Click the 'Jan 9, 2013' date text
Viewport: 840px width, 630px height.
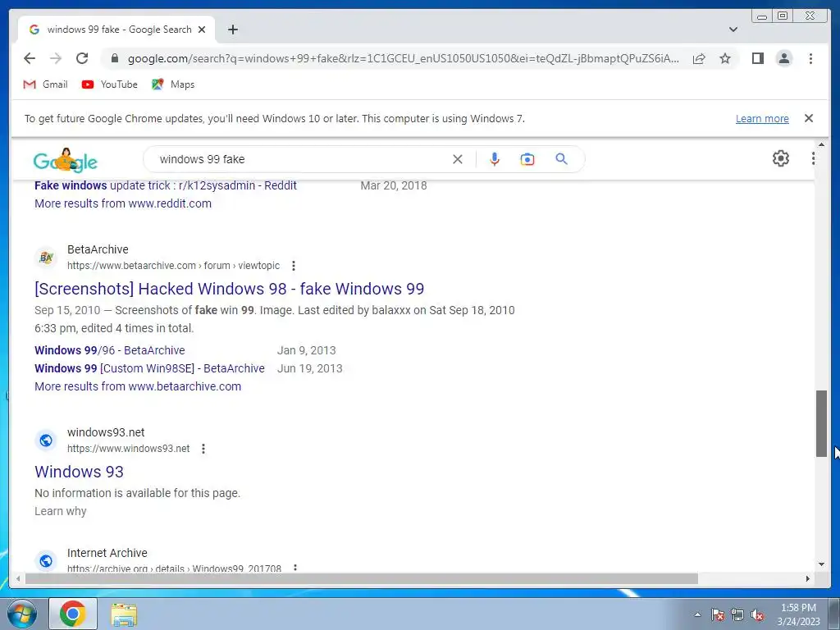[x=307, y=350]
